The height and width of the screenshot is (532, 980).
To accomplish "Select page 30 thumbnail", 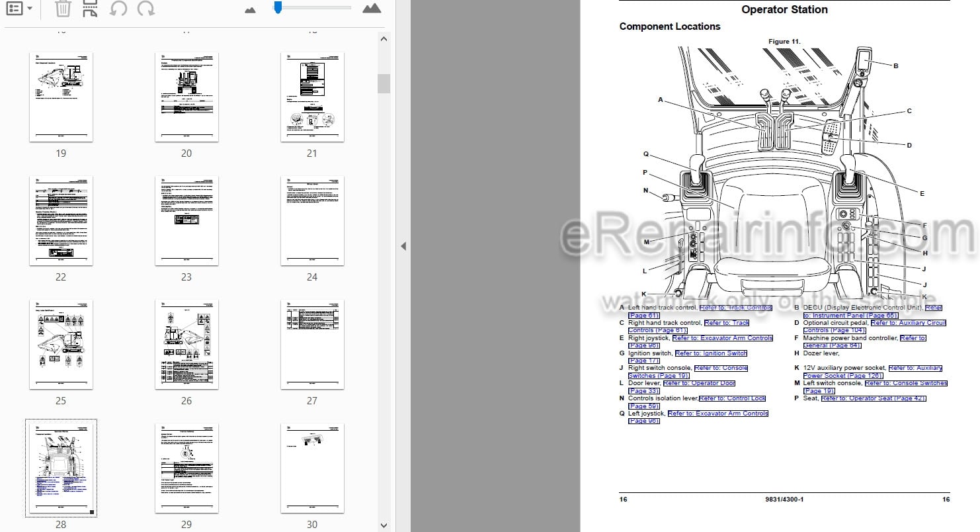I will [x=312, y=468].
